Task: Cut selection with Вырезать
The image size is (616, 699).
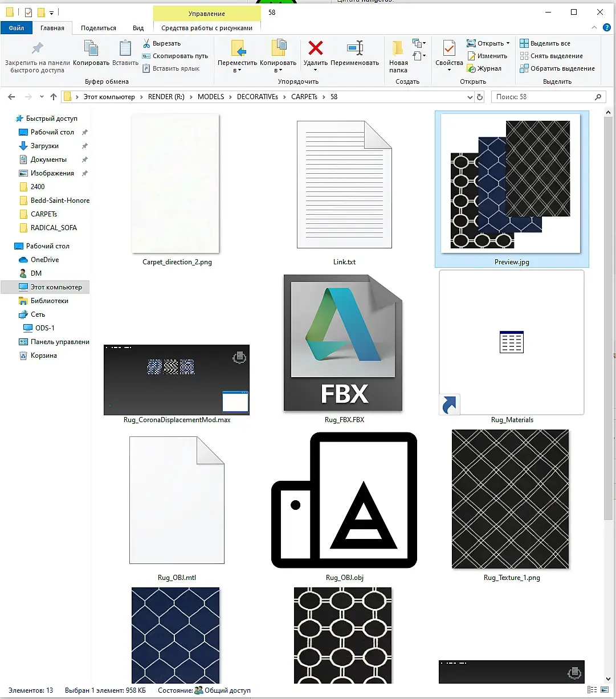Action: pos(161,43)
